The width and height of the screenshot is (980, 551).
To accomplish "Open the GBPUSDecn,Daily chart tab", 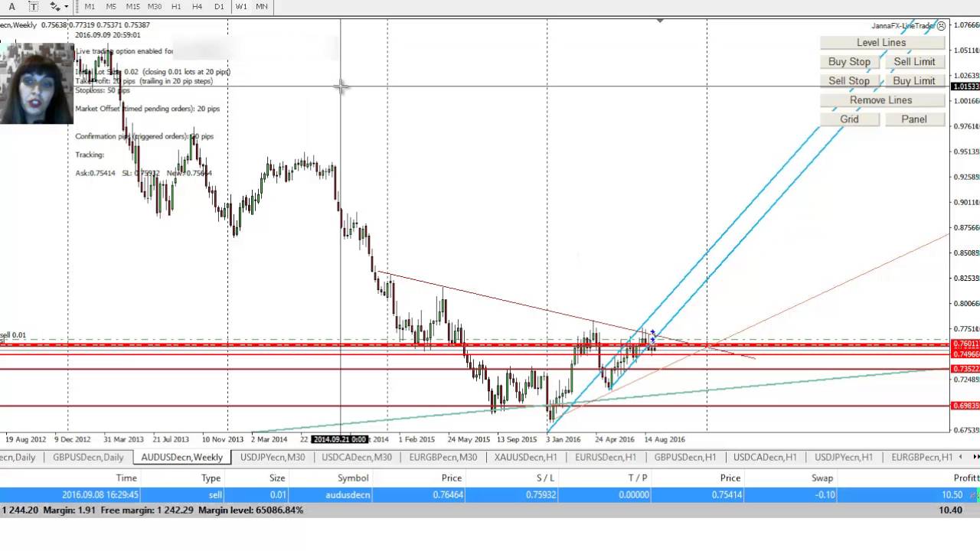I will (88, 457).
